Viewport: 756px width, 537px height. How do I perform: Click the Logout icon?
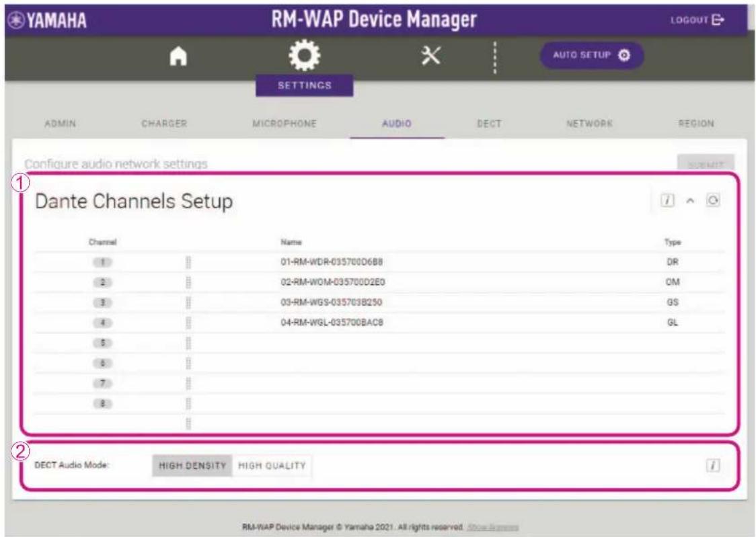click(x=718, y=19)
